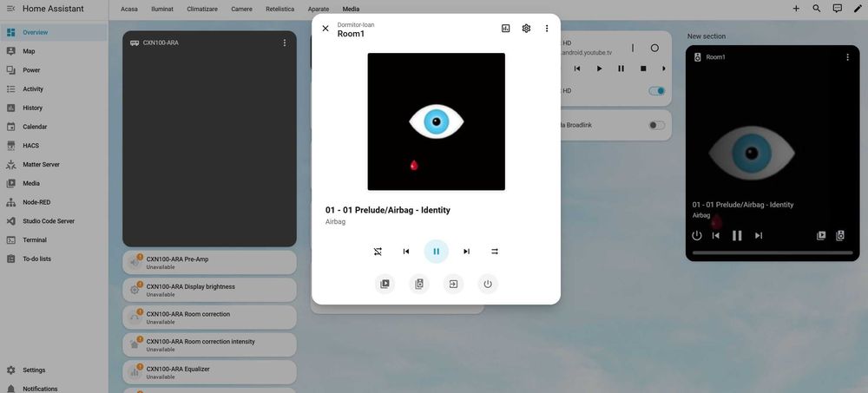Switch to the Retelistica tab

pyautogui.click(x=279, y=10)
